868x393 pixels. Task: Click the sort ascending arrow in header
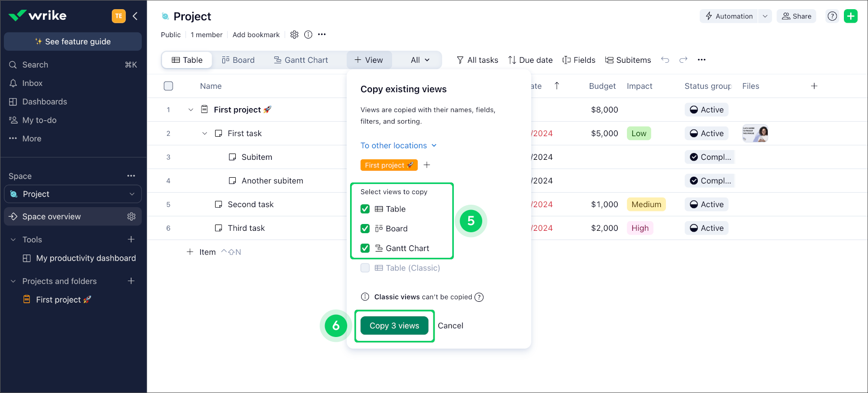pos(557,86)
